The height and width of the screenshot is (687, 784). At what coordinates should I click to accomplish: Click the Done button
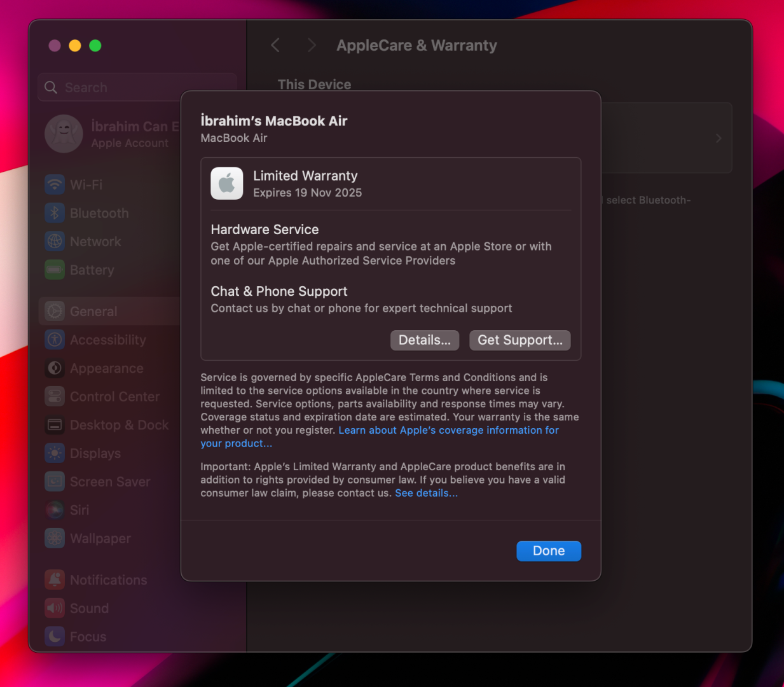tap(549, 551)
